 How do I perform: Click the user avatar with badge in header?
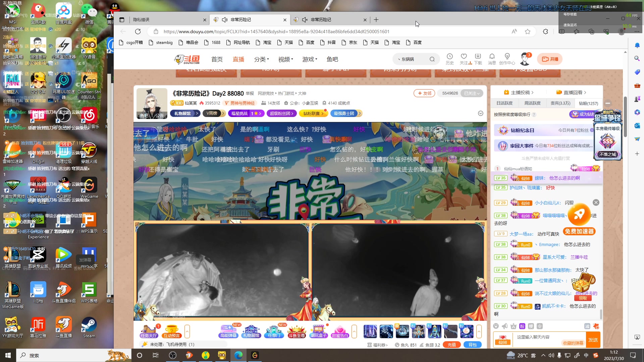click(x=525, y=59)
